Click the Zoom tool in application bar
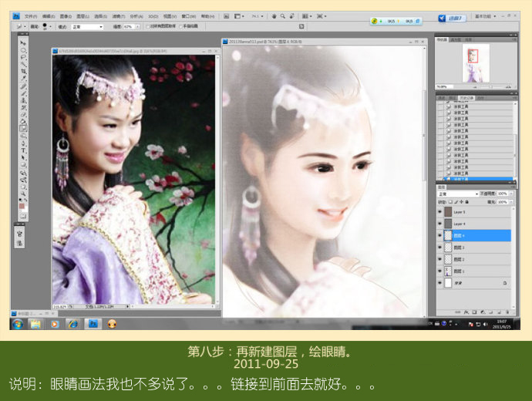Screen dimensions: 532x401 [x=283, y=16]
